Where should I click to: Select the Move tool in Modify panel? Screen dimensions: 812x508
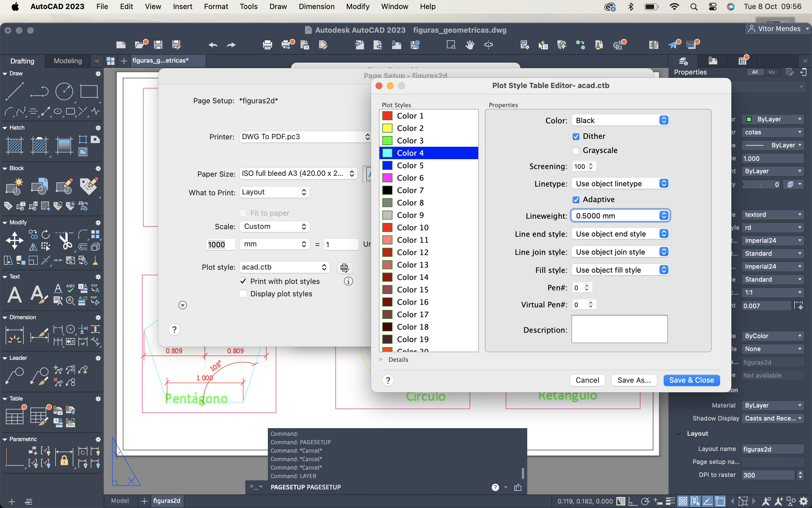pyautogui.click(x=14, y=240)
